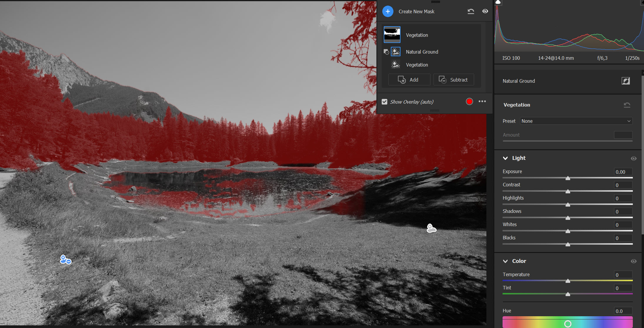Click the Add button in the mask panel

point(409,79)
